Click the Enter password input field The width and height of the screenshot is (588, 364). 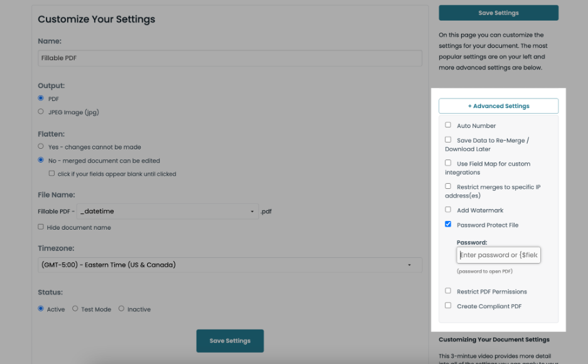498,255
